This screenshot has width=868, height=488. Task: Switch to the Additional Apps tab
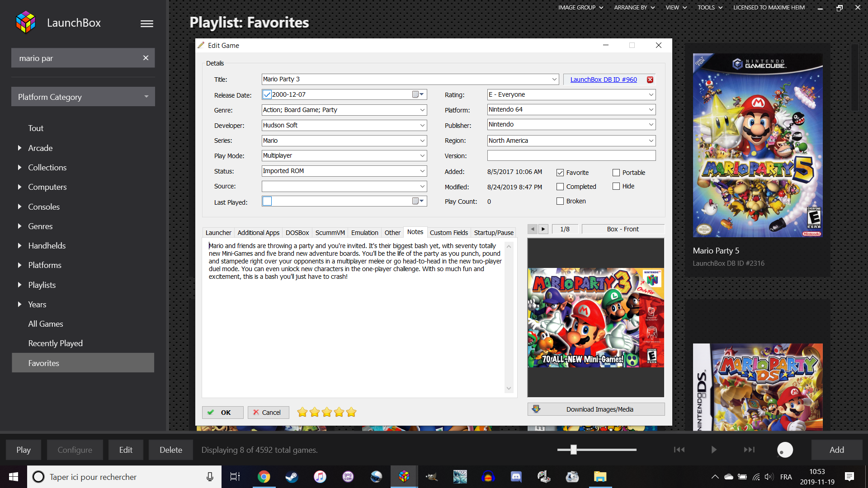tap(259, 232)
